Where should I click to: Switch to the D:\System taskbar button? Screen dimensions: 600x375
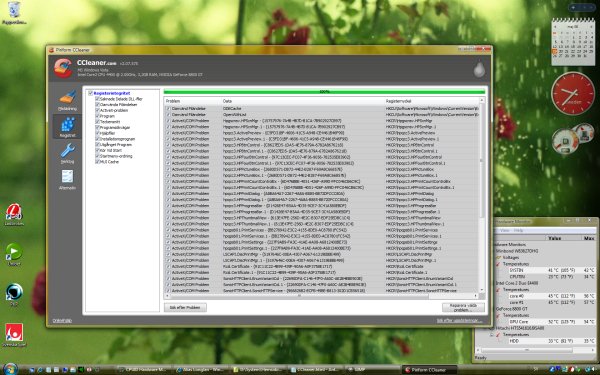click(258, 370)
